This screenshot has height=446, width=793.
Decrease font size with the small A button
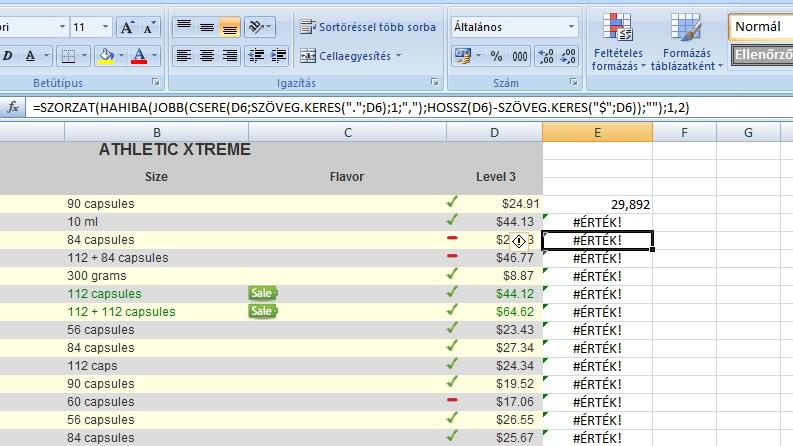coord(149,27)
